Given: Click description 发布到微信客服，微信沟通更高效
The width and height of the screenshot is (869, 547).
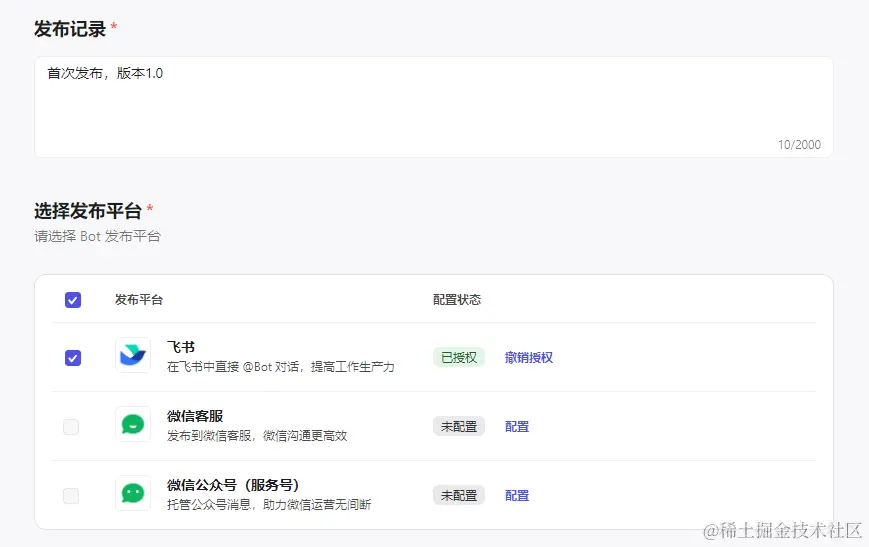Looking at the screenshot, I should point(257,436).
